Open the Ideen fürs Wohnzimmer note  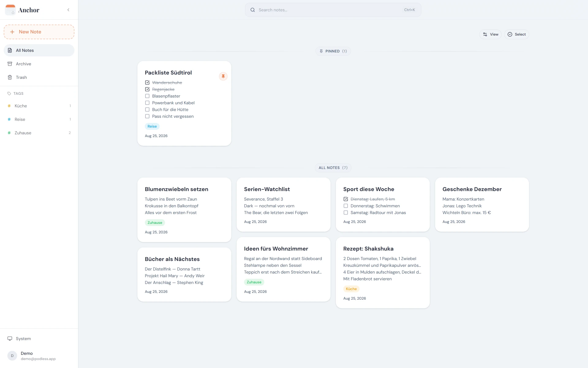[x=284, y=269]
